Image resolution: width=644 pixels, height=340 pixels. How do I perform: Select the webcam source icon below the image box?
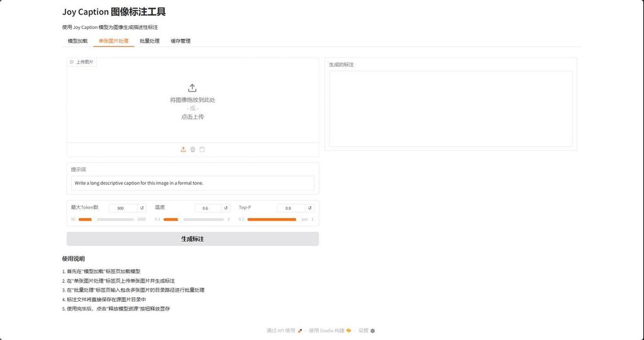[x=192, y=150]
